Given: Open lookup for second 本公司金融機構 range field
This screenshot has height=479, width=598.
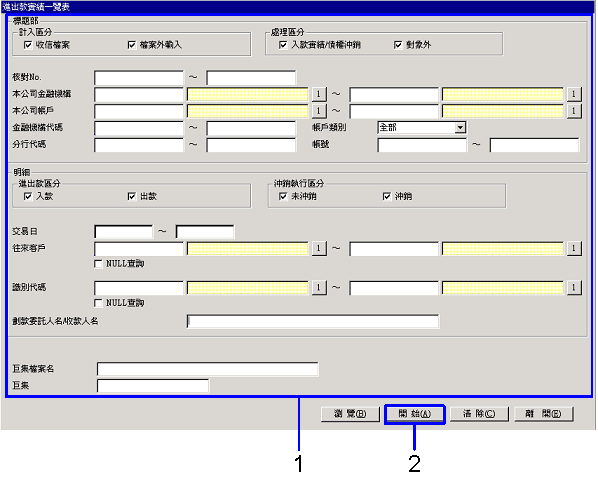Looking at the screenshot, I should (574, 94).
